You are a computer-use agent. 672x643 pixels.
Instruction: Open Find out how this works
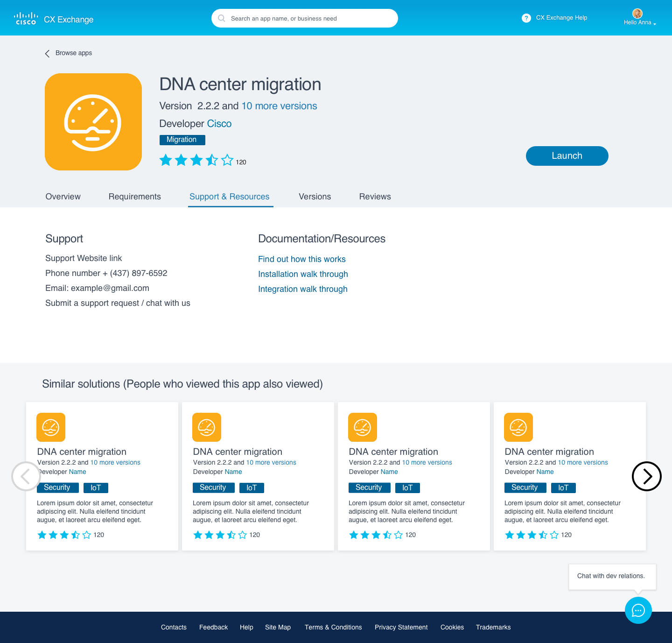pos(302,259)
